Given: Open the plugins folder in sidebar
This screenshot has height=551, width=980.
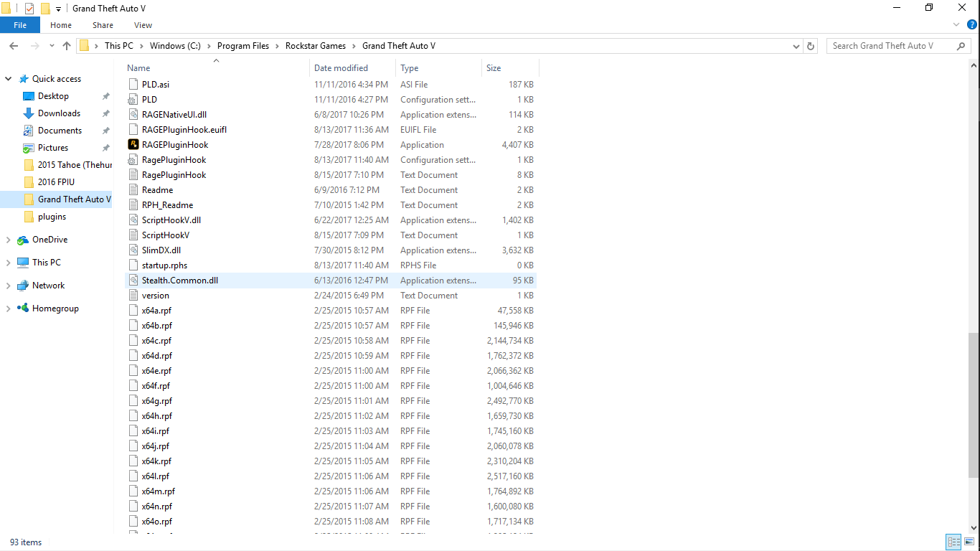Looking at the screenshot, I should pos(52,217).
